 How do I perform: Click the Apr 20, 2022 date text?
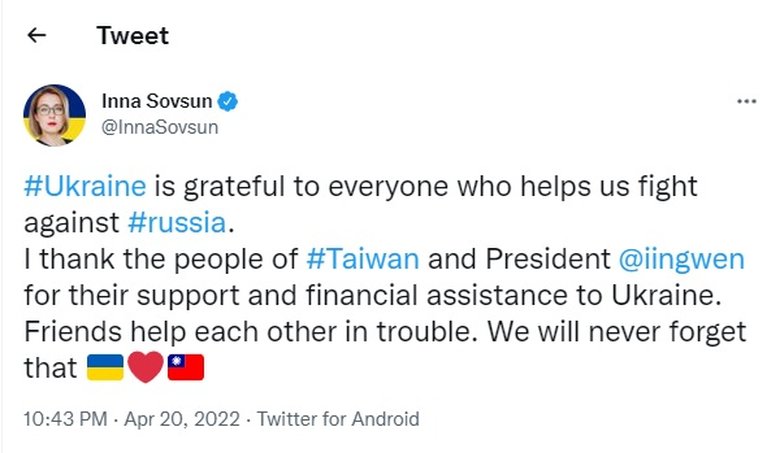[x=180, y=419]
